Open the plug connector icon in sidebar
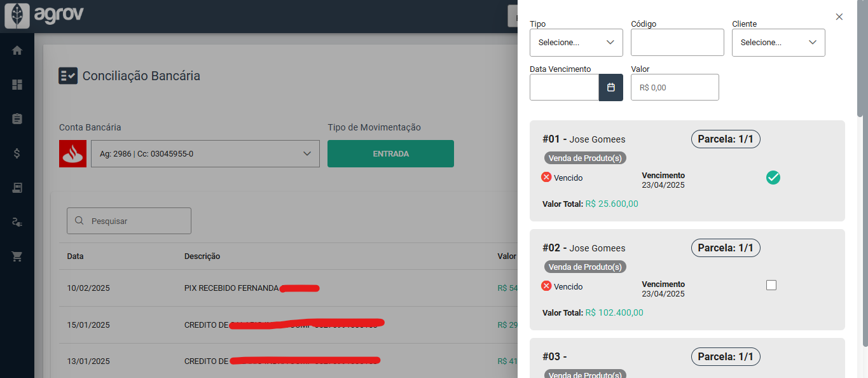 pos(17,222)
